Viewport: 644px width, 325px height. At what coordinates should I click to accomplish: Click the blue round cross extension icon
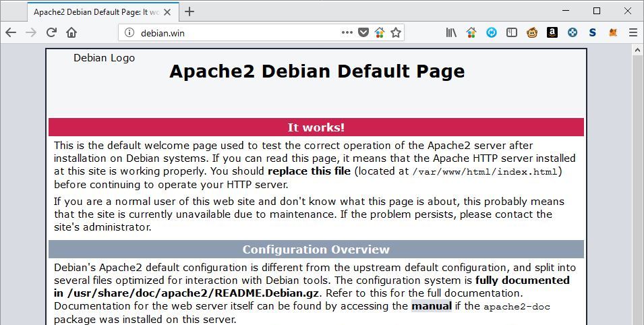(x=573, y=32)
